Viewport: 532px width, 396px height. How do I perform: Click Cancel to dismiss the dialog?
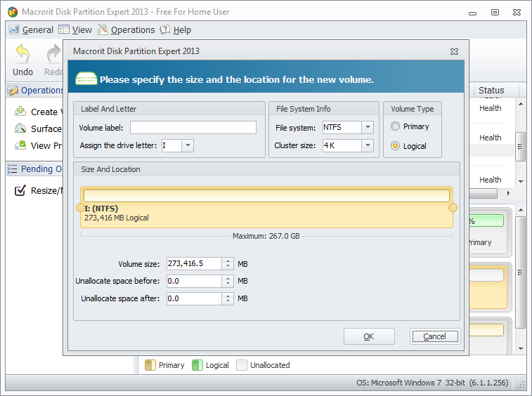[x=435, y=336]
